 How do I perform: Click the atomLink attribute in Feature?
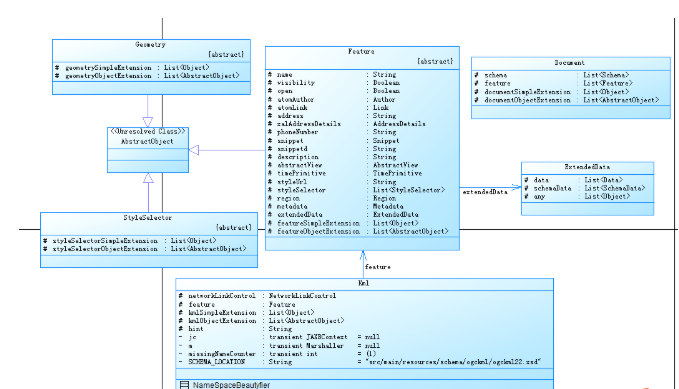click(328, 107)
